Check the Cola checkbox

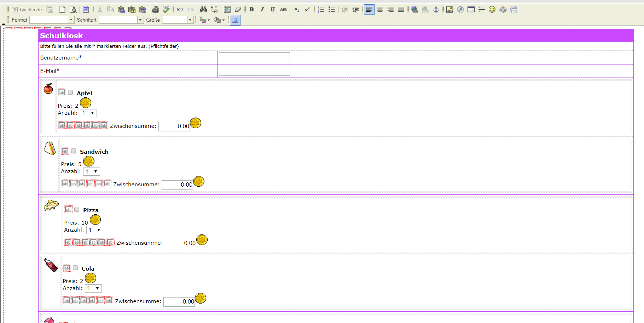point(75,268)
